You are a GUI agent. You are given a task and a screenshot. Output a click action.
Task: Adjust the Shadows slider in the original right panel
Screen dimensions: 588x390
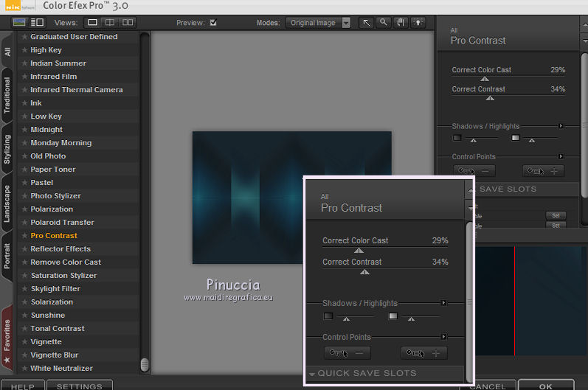point(474,140)
